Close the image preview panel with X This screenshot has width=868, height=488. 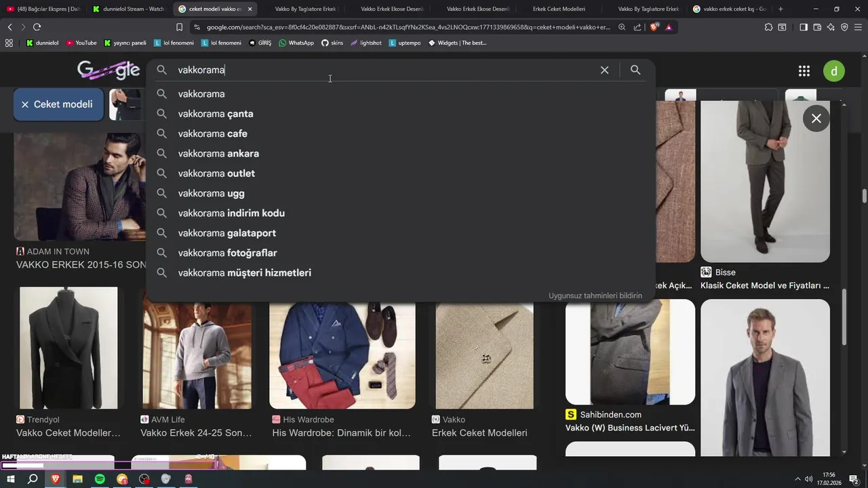pyautogui.click(x=816, y=119)
